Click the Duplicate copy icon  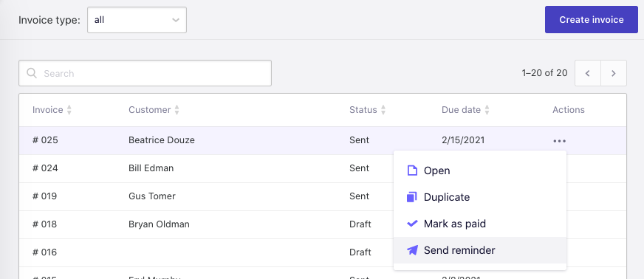(x=412, y=197)
